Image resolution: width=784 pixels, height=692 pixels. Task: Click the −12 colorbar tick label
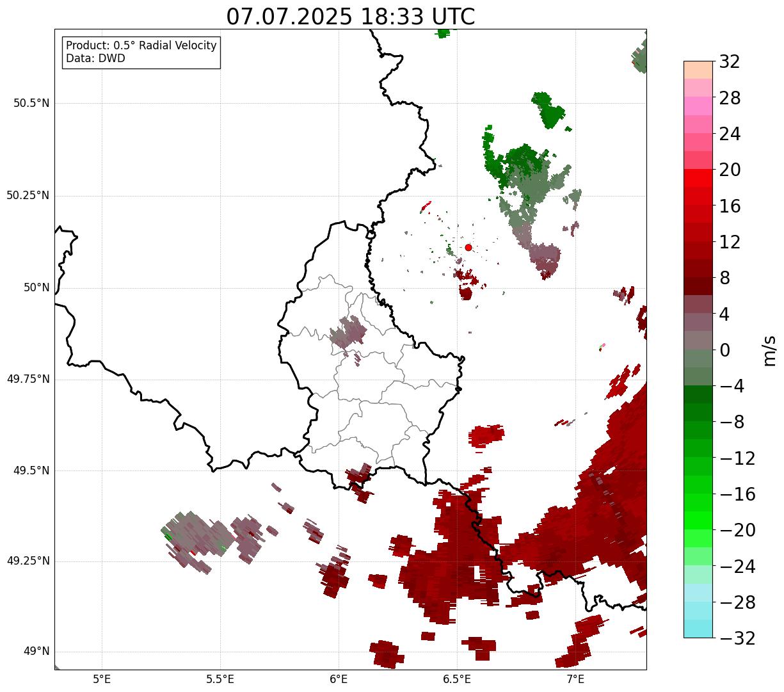pos(737,458)
